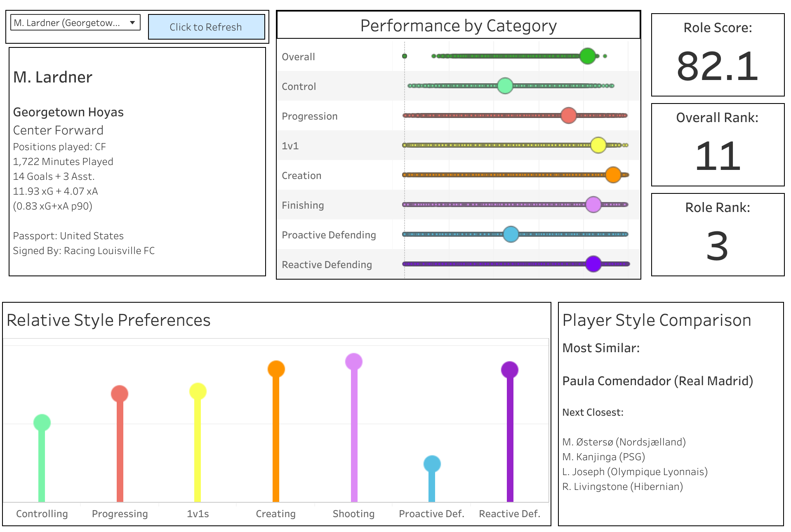Click the purple Reactive Defending marker

[x=593, y=264]
